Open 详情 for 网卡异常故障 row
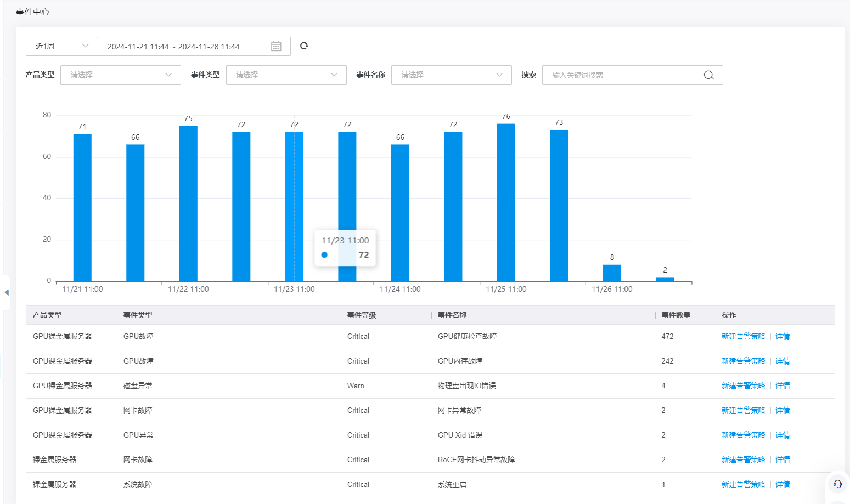Viewport: 850px width, 504px height. [x=783, y=411]
